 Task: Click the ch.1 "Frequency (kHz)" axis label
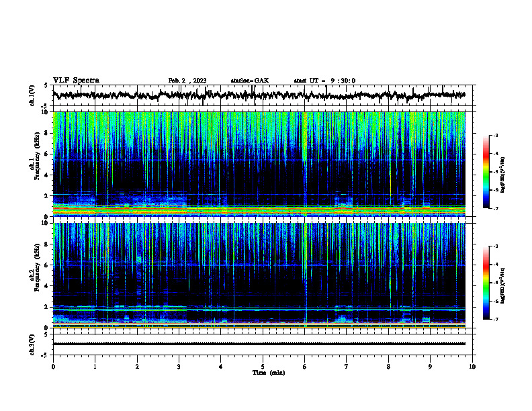37,156
